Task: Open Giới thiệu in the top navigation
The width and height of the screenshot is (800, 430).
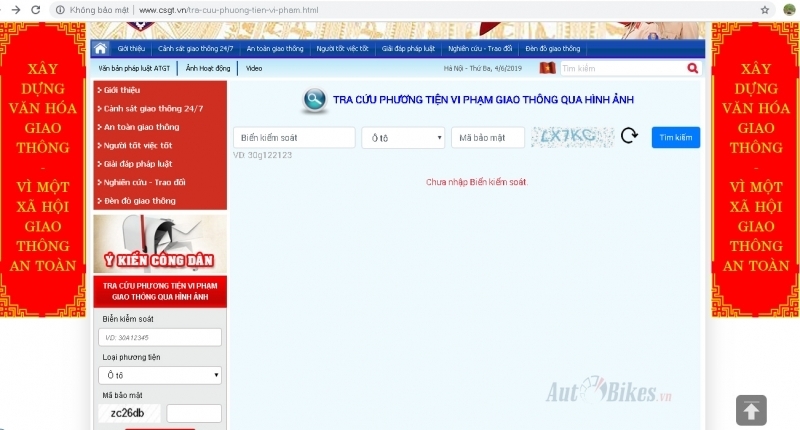Action: (x=131, y=48)
